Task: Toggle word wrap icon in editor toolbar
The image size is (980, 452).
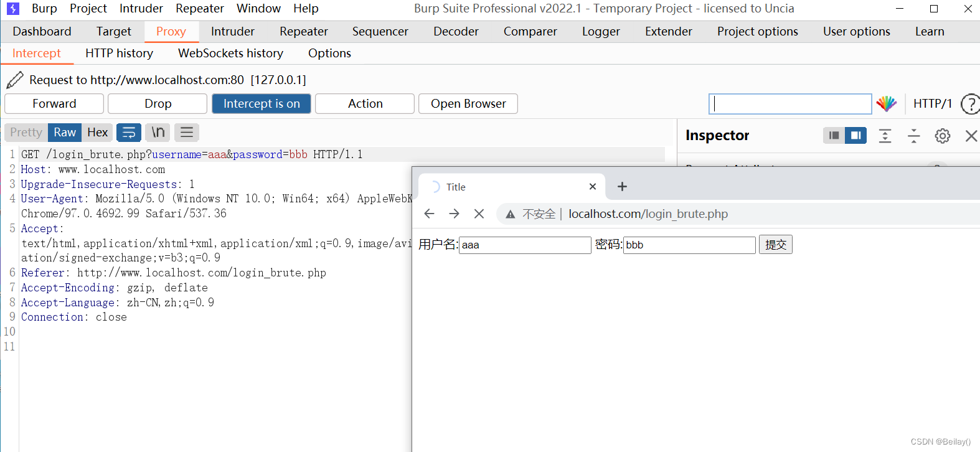Action: pos(129,132)
